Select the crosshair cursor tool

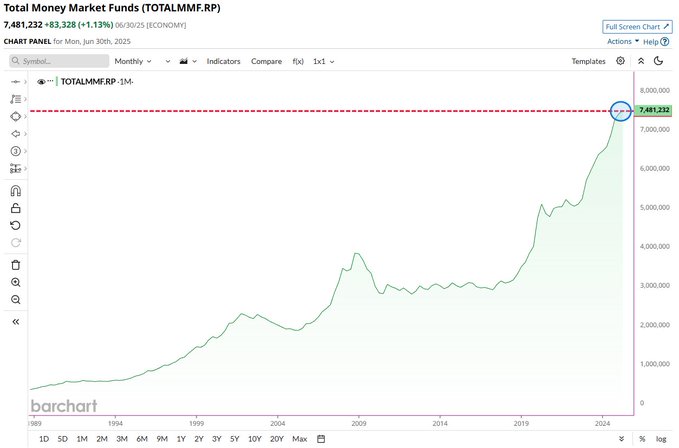tap(16, 82)
